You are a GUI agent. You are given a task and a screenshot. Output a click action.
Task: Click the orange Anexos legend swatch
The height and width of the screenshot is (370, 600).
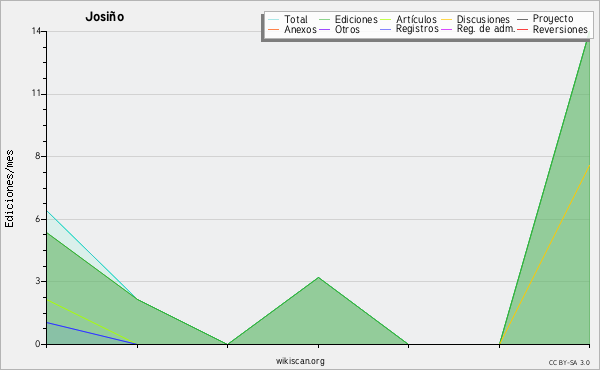click(x=274, y=30)
